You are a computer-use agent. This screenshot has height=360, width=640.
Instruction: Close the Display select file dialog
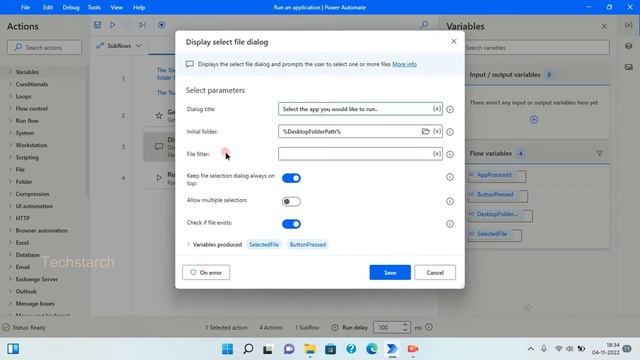(454, 41)
